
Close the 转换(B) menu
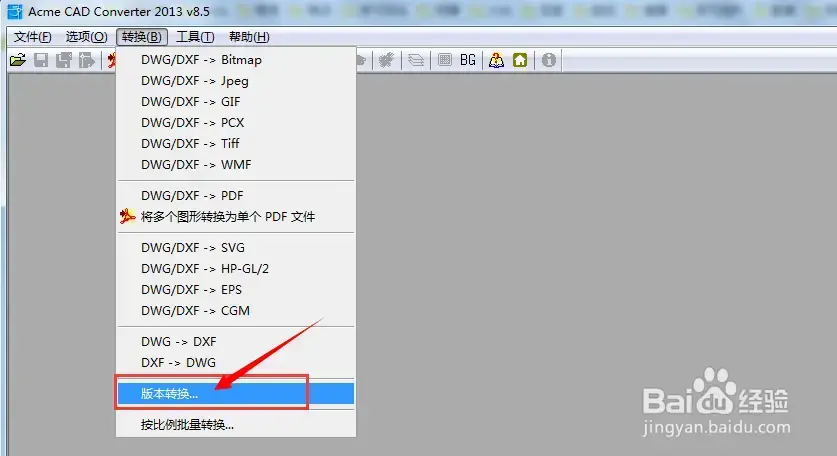(x=142, y=37)
